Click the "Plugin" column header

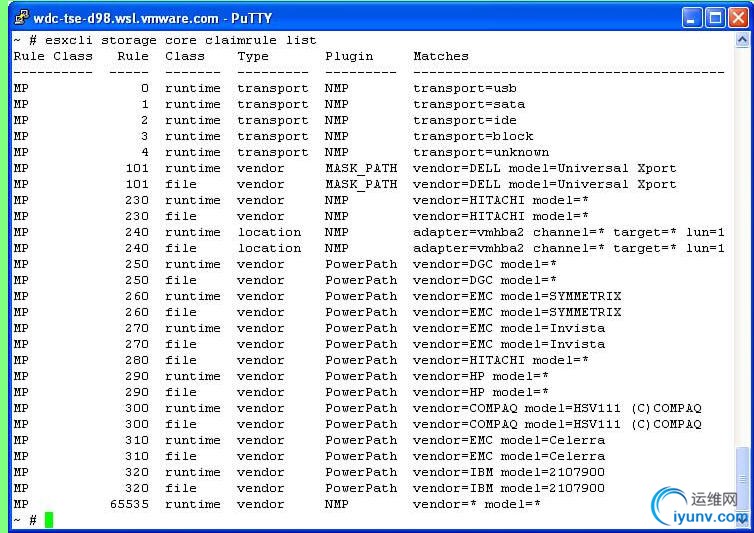click(x=349, y=57)
